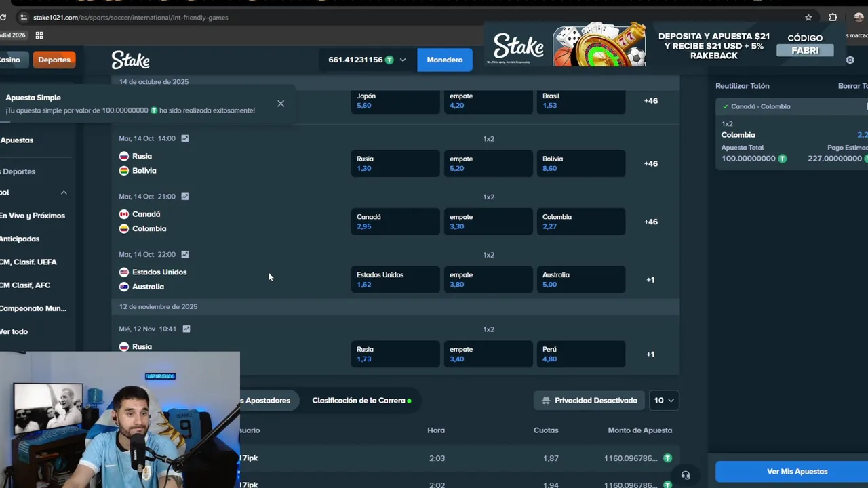This screenshot has width=868, height=488.
Task: Open the rows-per-page dropdown showing 10
Action: [x=664, y=401]
